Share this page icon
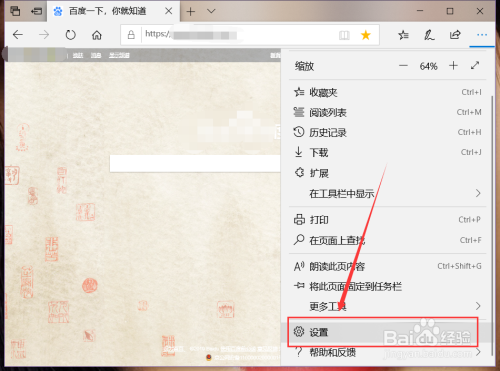500x371 pixels. tap(455, 35)
